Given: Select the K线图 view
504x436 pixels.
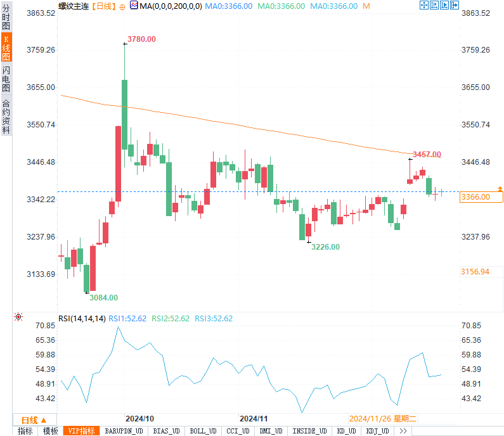Looking at the screenshot, I should tap(6, 48).
